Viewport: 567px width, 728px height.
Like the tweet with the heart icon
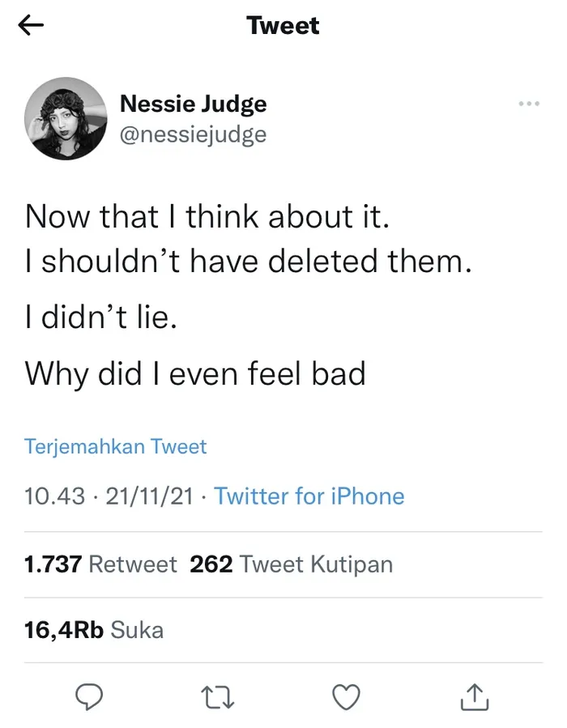point(347,696)
